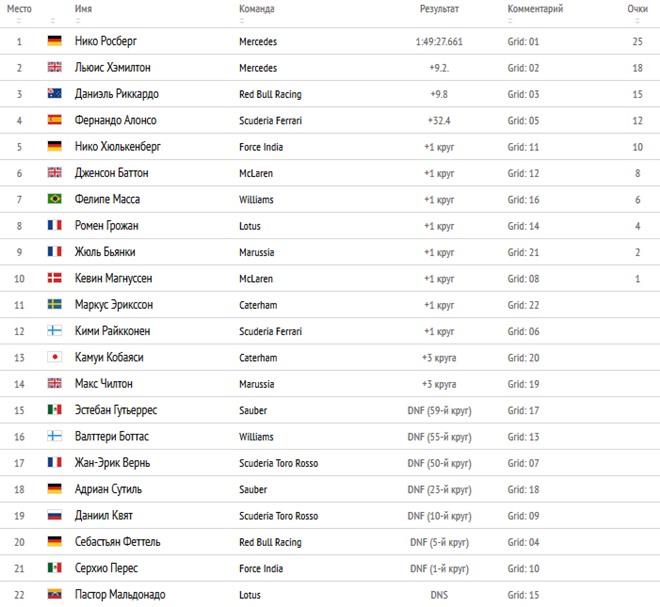Screen dimensions: 660x607
Task: Click the German flag next to Нико Росберг
Action: pos(54,41)
